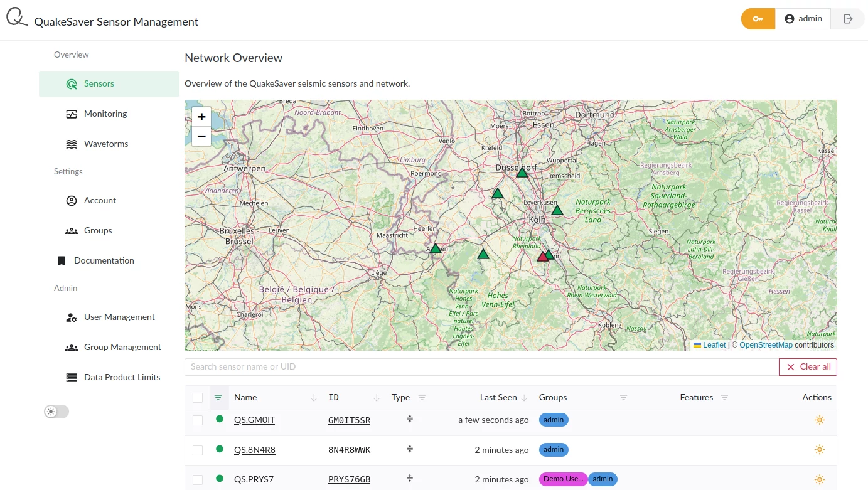This screenshot has height=490, width=868.
Task: Open sensor QS.PRYS7
Action: 254,480
